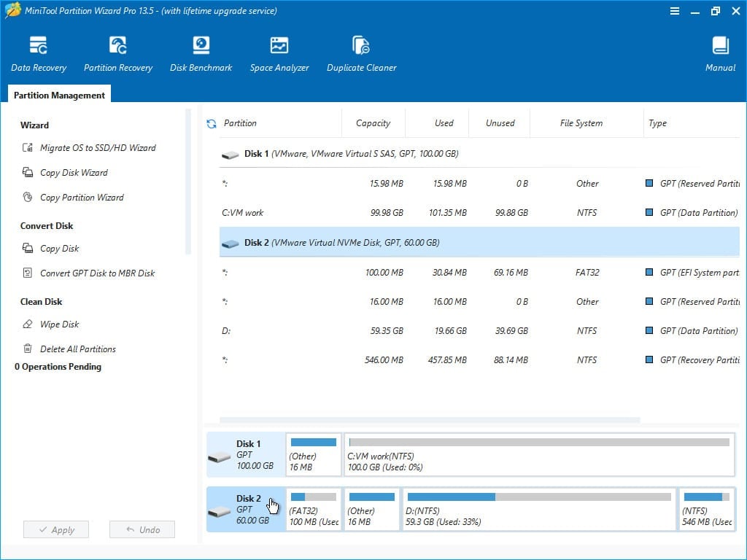The height and width of the screenshot is (560, 747).
Task: Click the Disk 1 drive icon in list
Action: pos(230,155)
